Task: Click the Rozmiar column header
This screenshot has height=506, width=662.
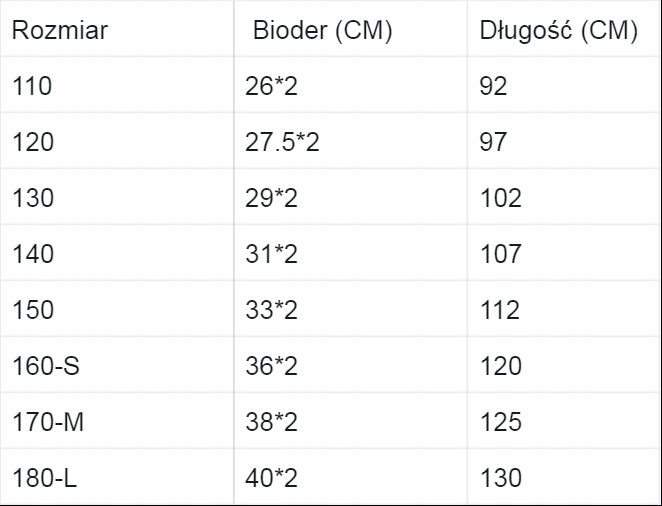Action: [x=60, y=31]
